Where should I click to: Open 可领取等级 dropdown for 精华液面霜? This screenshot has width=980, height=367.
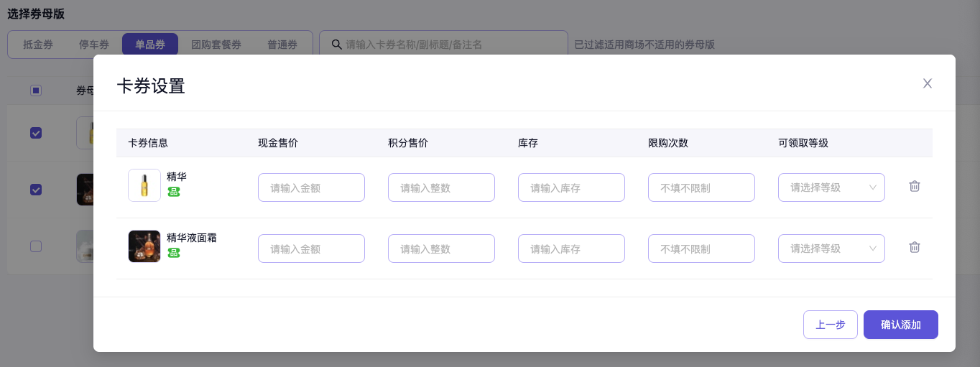[831, 248]
